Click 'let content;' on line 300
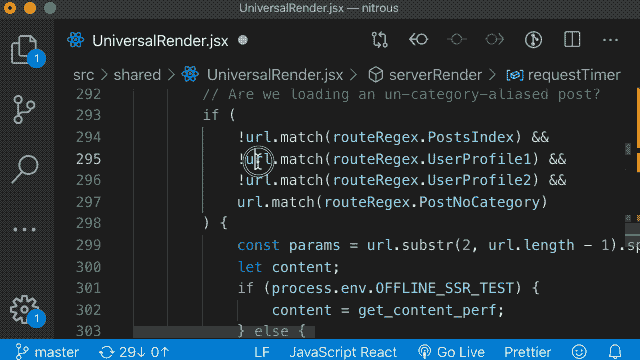Screen dimensions: 640x360 pyautogui.click(x=288, y=267)
